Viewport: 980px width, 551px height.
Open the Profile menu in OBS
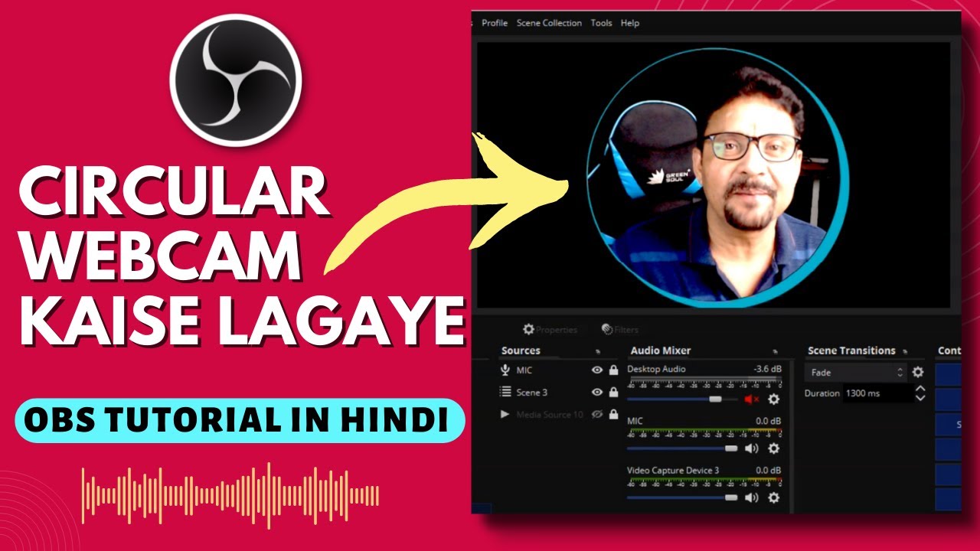pos(495,23)
